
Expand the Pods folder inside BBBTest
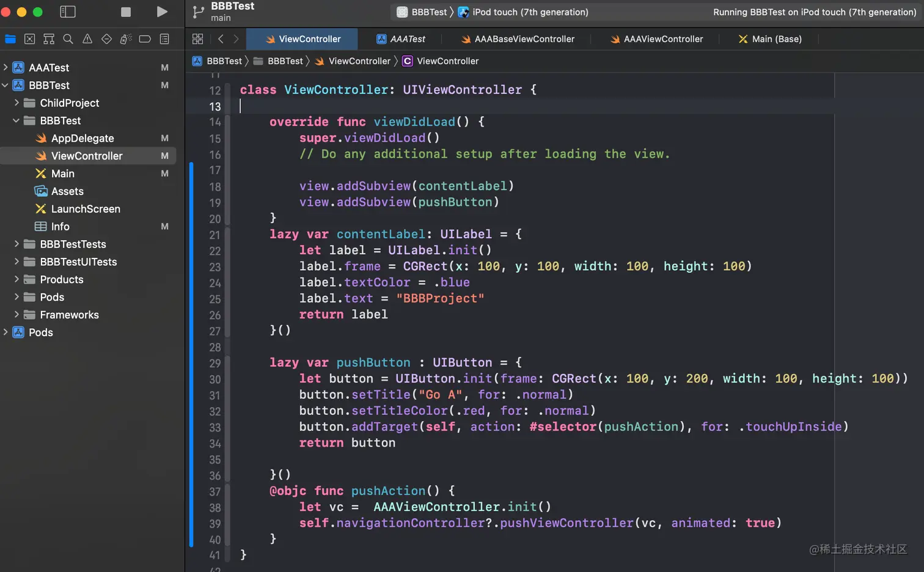point(16,297)
